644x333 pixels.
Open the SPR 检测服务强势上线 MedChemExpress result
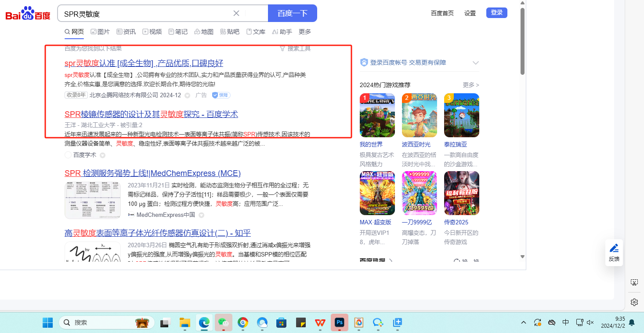pos(152,173)
